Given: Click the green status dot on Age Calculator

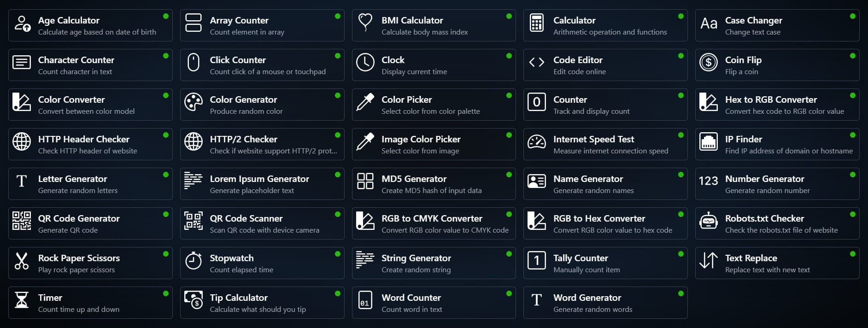Looking at the screenshot, I should 166,16.
